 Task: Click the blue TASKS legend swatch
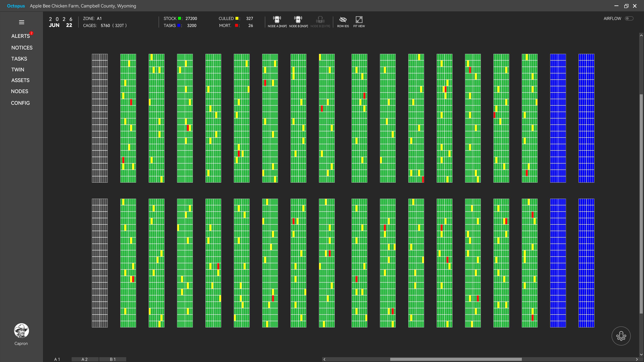point(179,26)
